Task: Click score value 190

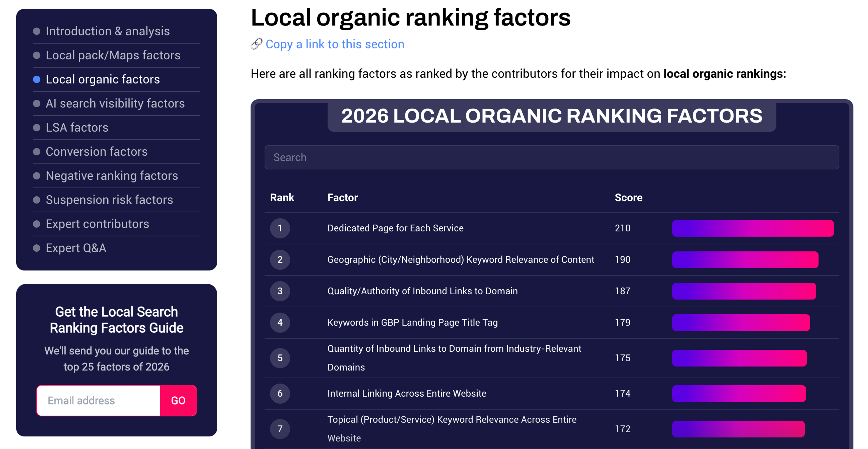Action: (x=622, y=260)
